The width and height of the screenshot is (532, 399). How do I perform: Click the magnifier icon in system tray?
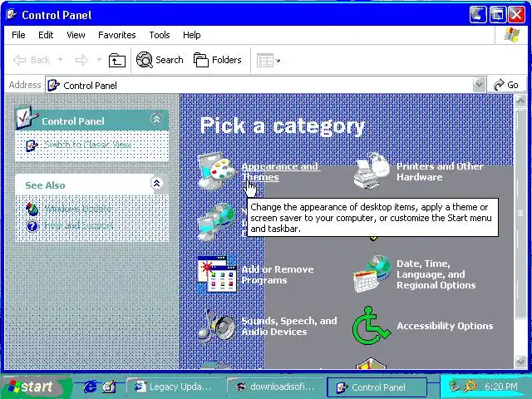(x=470, y=386)
